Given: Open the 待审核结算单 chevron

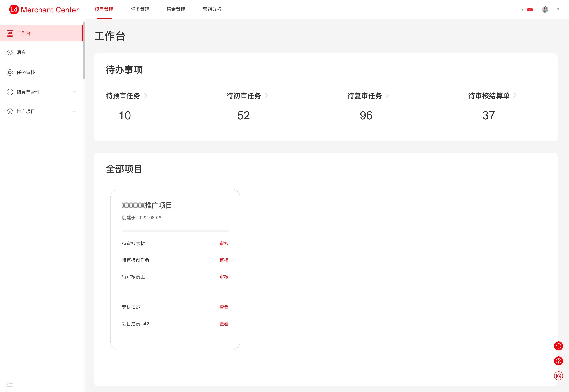Looking at the screenshot, I should (x=515, y=95).
